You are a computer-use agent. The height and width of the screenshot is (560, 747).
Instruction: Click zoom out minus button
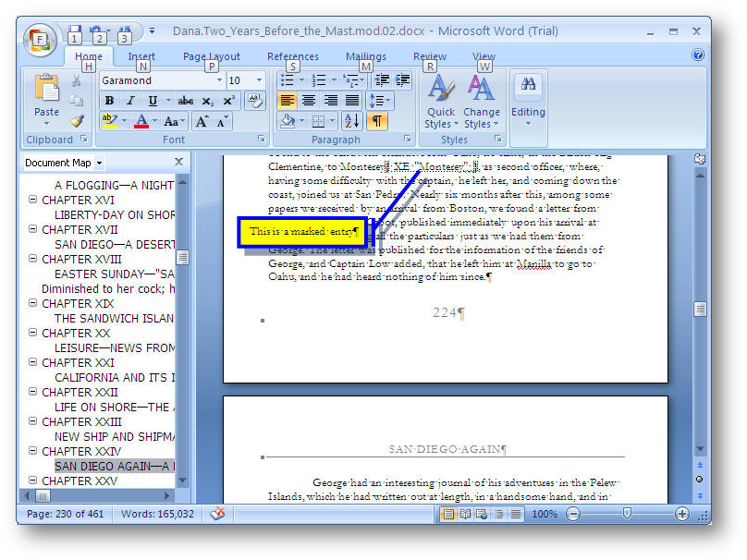point(573,514)
